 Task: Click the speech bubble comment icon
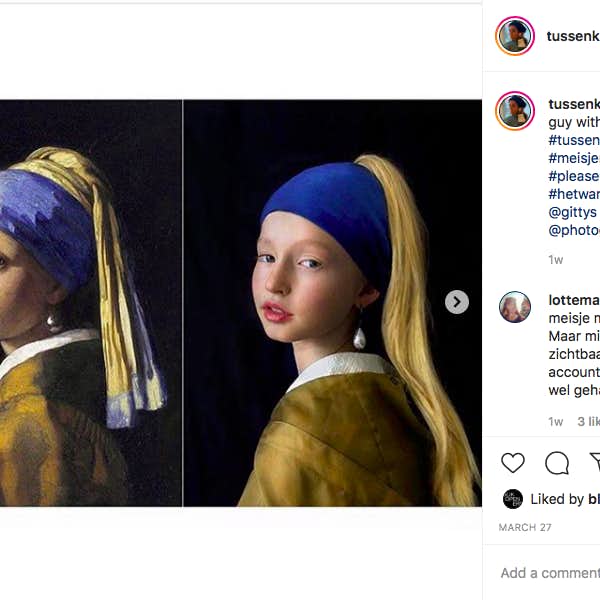(557, 462)
